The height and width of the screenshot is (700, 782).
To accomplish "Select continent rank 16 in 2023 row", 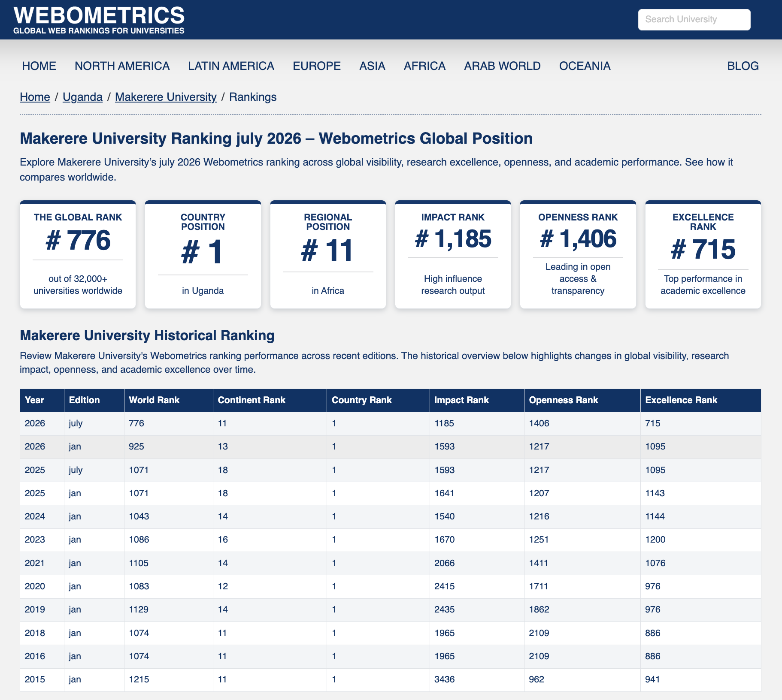I will point(270,540).
